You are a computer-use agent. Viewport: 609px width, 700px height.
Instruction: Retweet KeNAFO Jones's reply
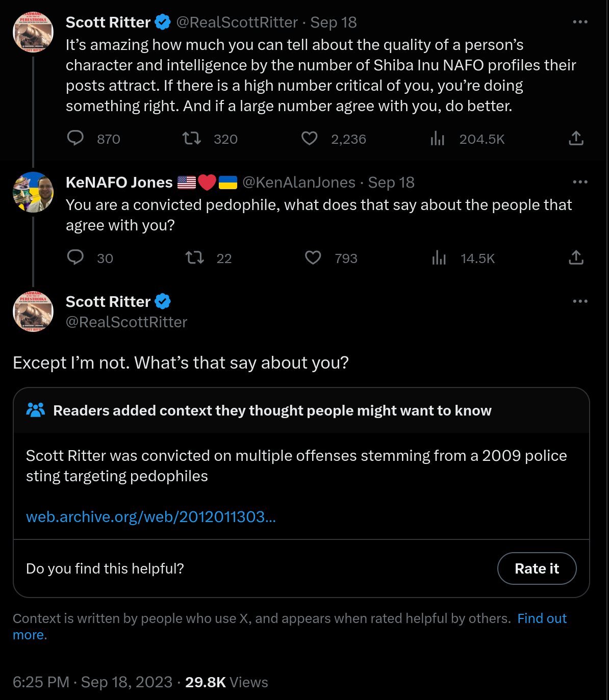point(195,257)
